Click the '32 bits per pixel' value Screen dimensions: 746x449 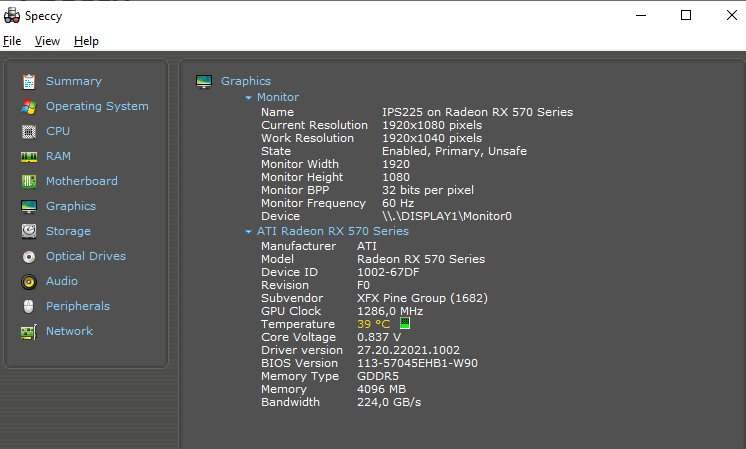pos(428,190)
